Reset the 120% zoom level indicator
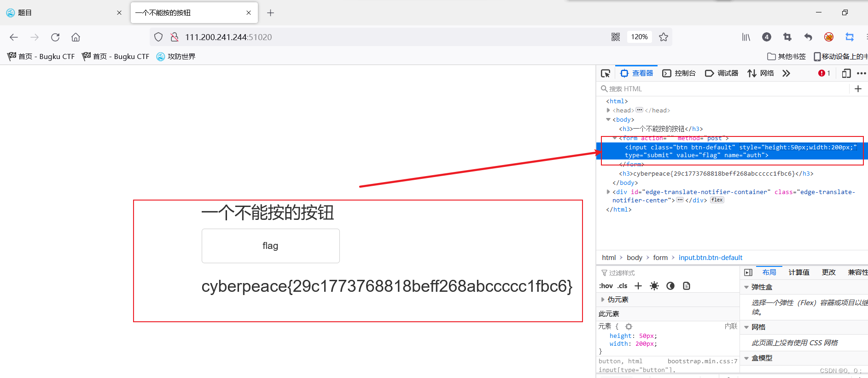The image size is (868, 378). pyautogui.click(x=639, y=37)
